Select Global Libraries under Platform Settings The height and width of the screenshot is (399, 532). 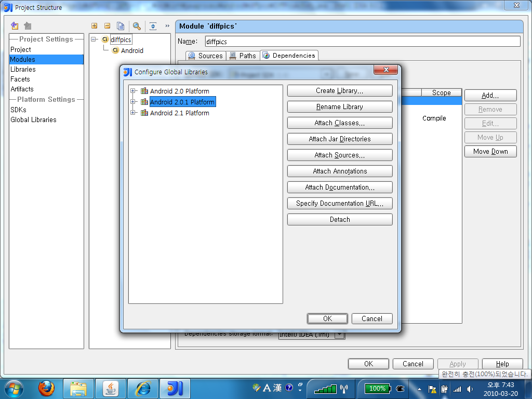33,119
